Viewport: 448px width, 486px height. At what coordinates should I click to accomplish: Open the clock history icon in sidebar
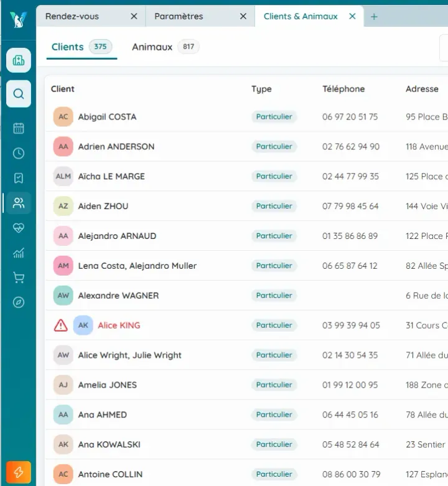19,153
